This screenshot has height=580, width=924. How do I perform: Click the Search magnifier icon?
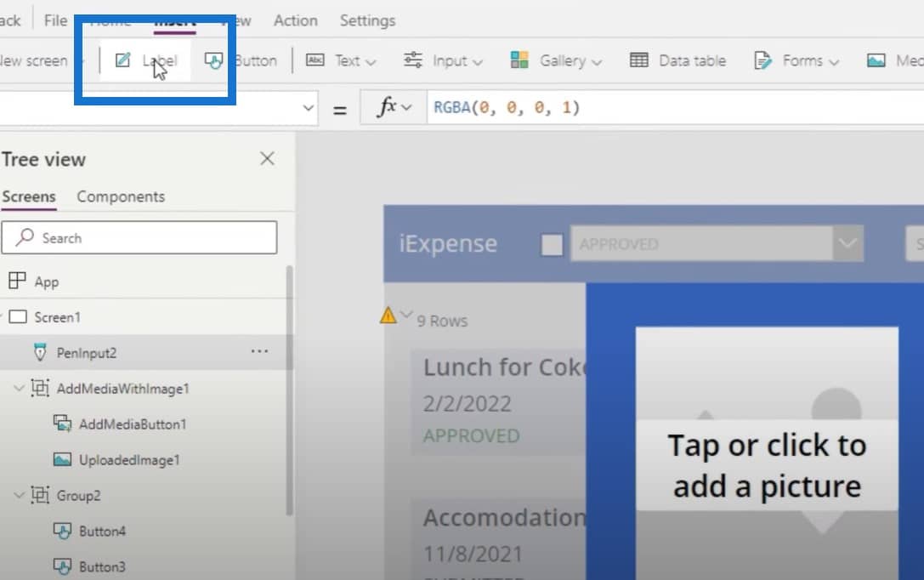click(x=24, y=237)
